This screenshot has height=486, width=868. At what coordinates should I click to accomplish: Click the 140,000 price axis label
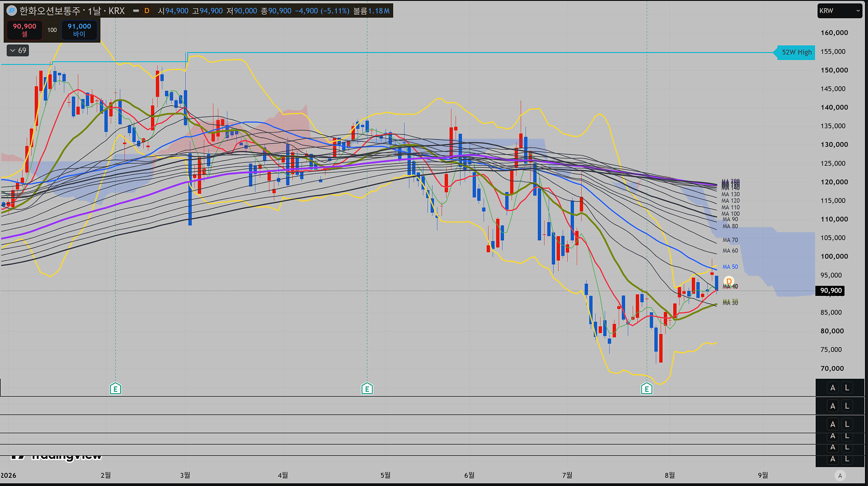pos(834,107)
